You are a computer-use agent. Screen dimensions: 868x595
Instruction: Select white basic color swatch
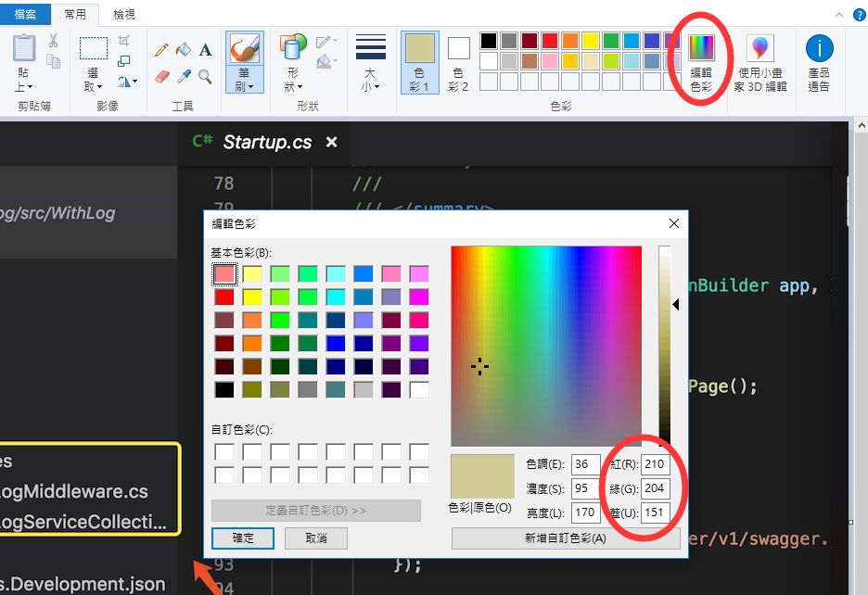[419, 389]
